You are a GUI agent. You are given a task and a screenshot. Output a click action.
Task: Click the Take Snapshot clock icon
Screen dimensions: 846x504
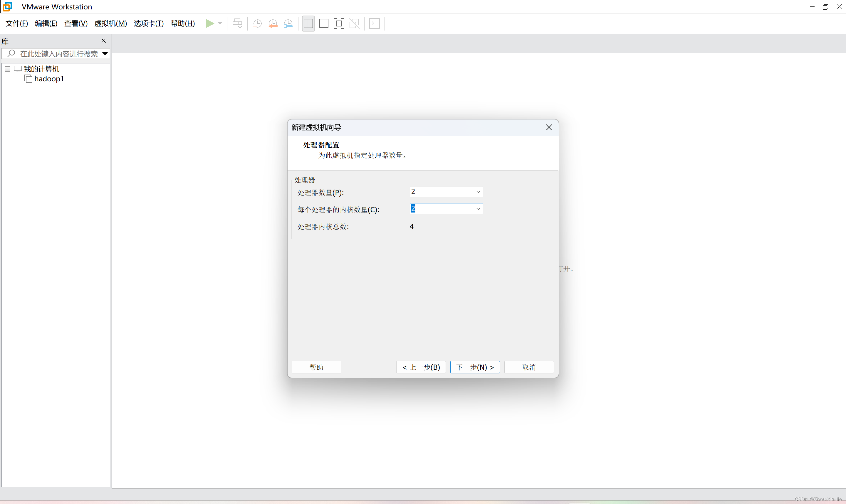click(257, 23)
